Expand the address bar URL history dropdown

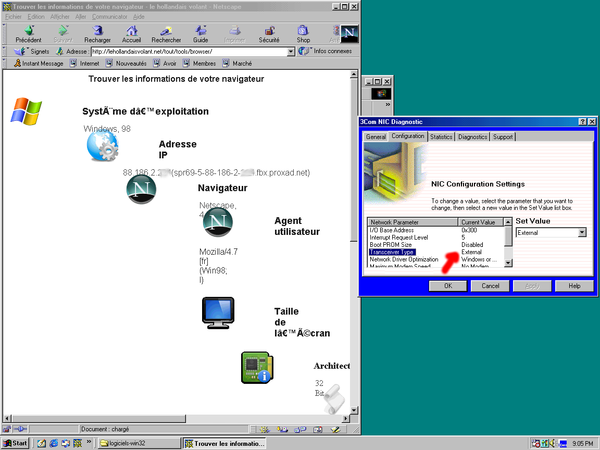click(x=291, y=51)
